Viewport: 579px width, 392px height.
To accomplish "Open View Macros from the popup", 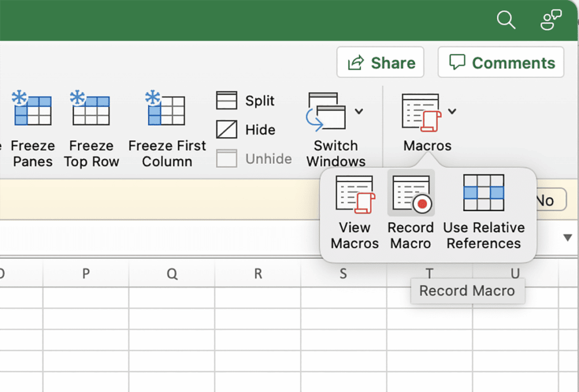I will point(355,213).
